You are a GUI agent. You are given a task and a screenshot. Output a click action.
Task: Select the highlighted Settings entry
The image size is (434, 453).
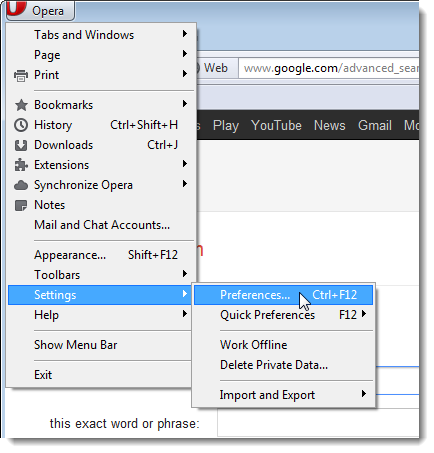[100, 295]
